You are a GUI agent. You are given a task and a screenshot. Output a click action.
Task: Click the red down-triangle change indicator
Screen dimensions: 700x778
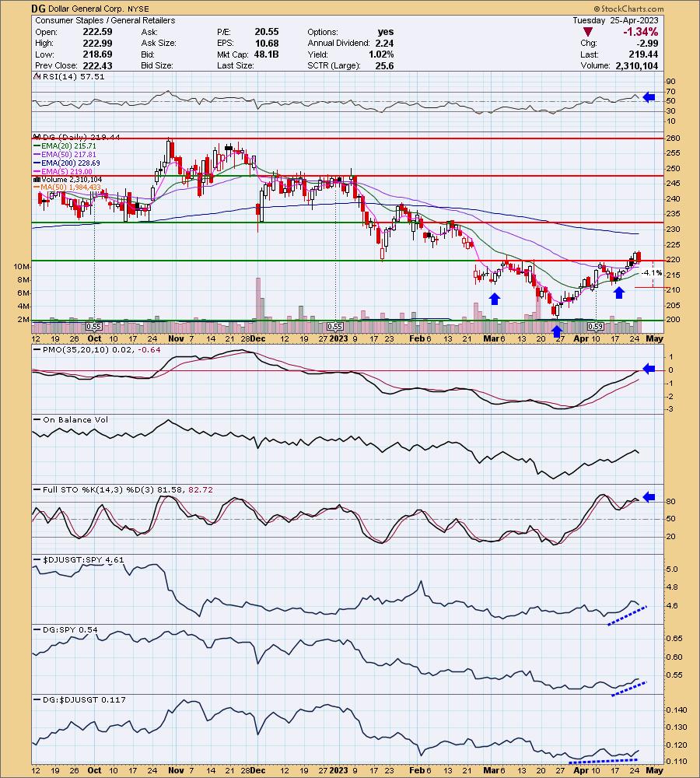pyautogui.click(x=588, y=32)
